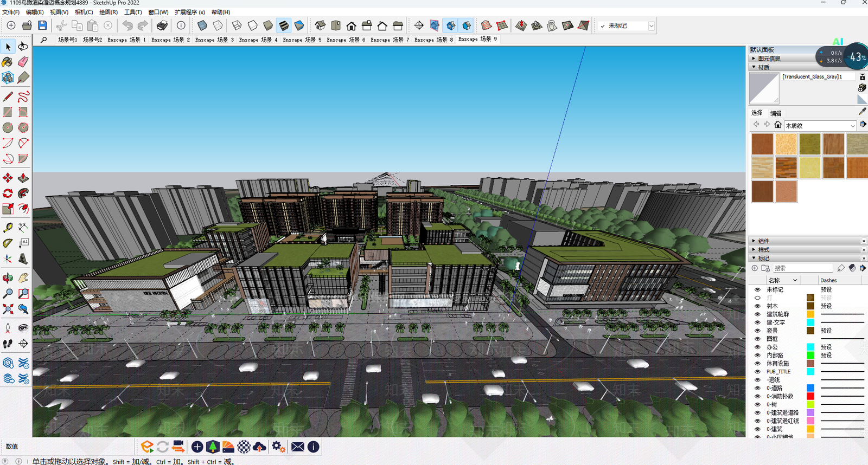Choose the Paint Bucket tool
This screenshot has width=868, height=465.
click(x=8, y=62)
